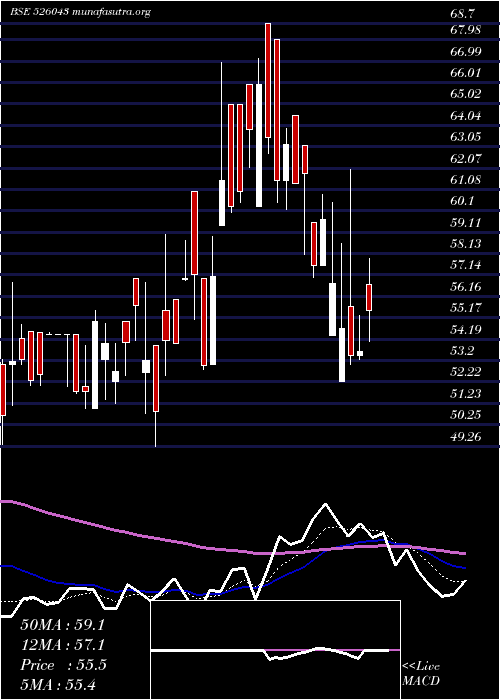Click the 54.19 price axis label
The width and height of the screenshot is (500, 700).
466,329
